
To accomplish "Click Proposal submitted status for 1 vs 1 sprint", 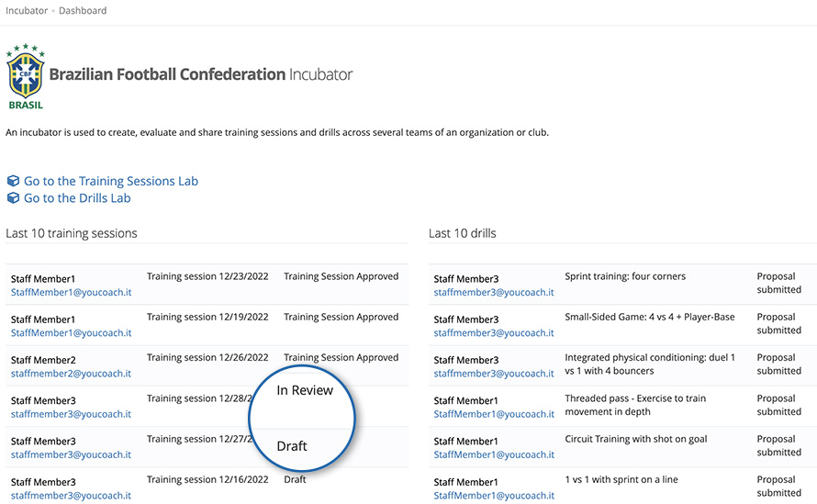I will 779,487.
